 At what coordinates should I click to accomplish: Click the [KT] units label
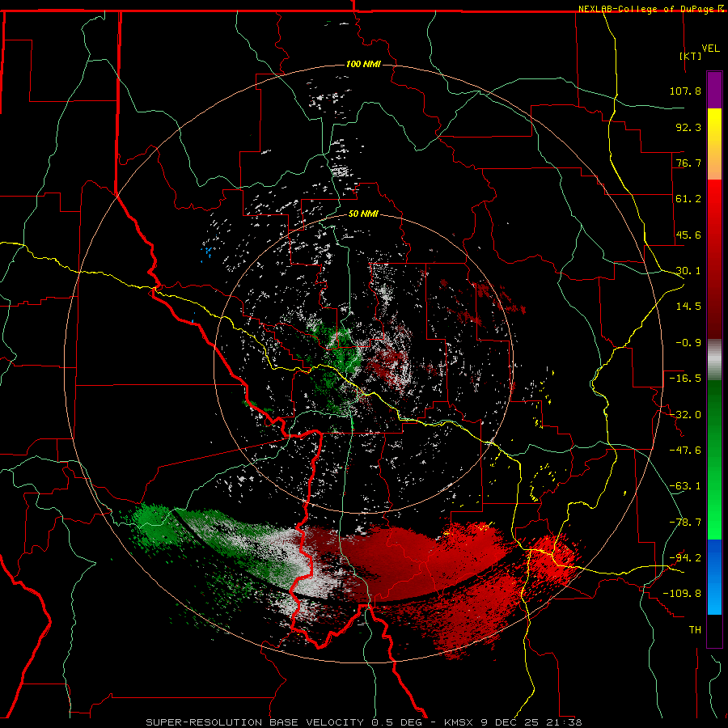pos(691,56)
